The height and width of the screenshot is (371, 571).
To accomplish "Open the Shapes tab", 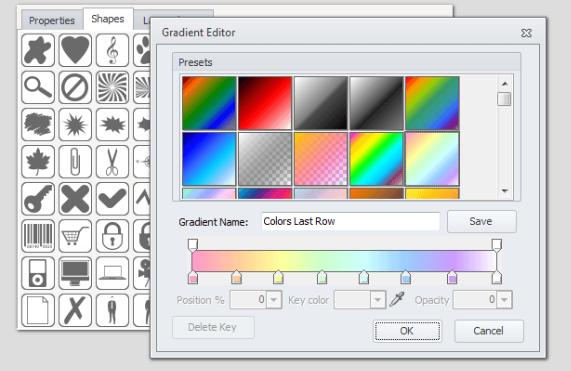I will point(108,19).
